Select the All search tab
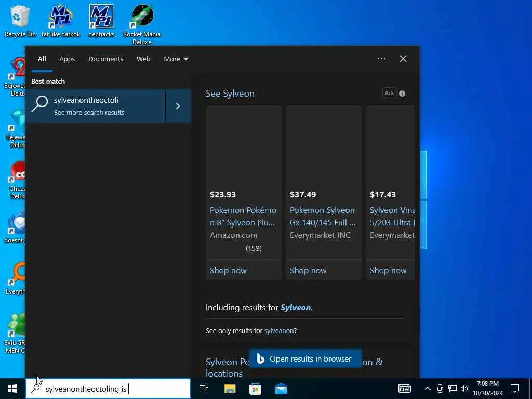The height and width of the screenshot is (399, 532). (x=42, y=59)
